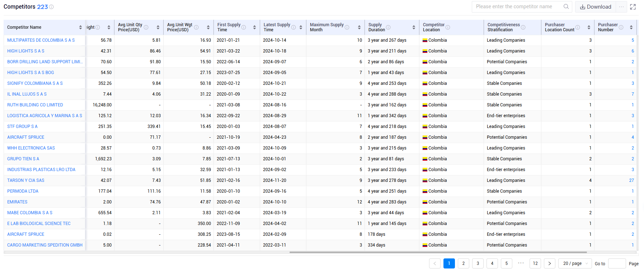Image resolution: width=644 pixels, height=271 pixels.
Task: Click info icon beside Maximum Supply Month
Action: pyautogui.click(x=347, y=27)
